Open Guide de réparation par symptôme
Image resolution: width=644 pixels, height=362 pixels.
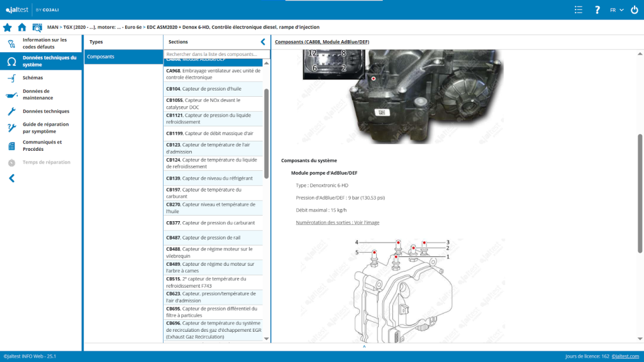[45, 128]
